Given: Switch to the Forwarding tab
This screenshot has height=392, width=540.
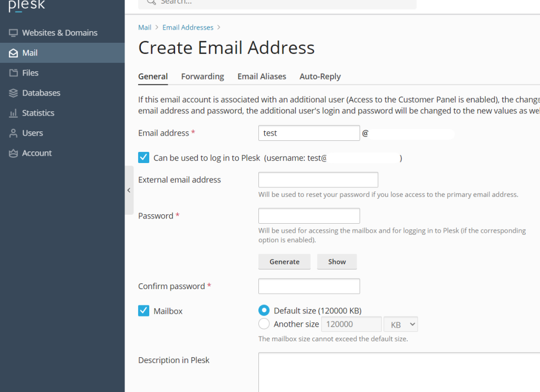Looking at the screenshot, I should click(x=202, y=77).
